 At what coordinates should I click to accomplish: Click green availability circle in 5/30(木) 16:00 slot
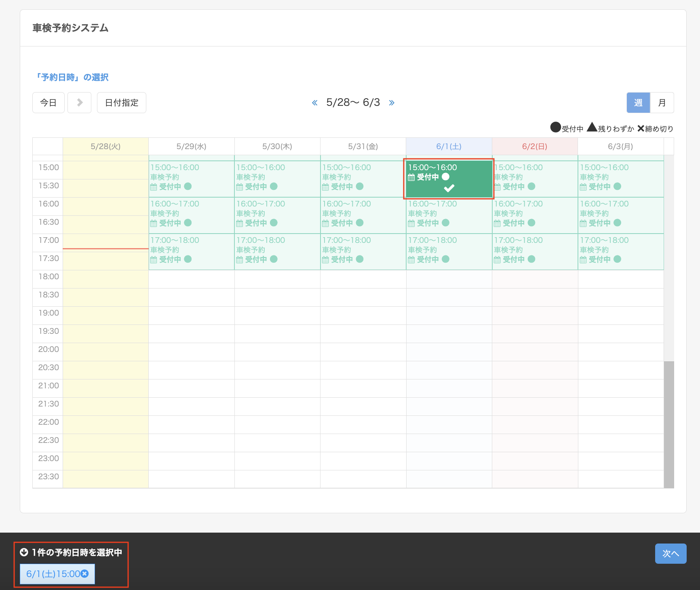click(x=274, y=223)
